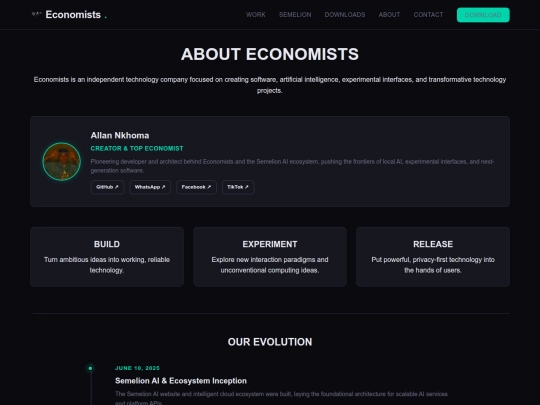Open the WhatsApp external link button
Screen dimensions: 540x405
point(150,187)
